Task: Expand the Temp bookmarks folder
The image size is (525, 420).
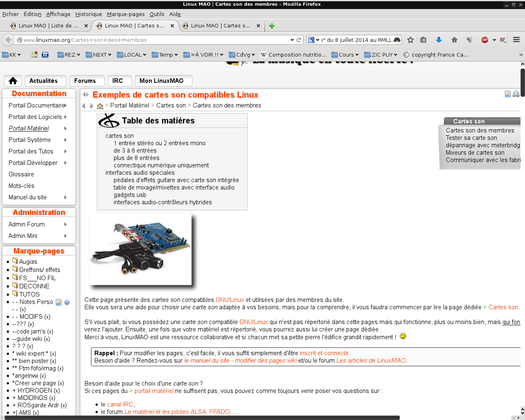Action: (165, 55)
